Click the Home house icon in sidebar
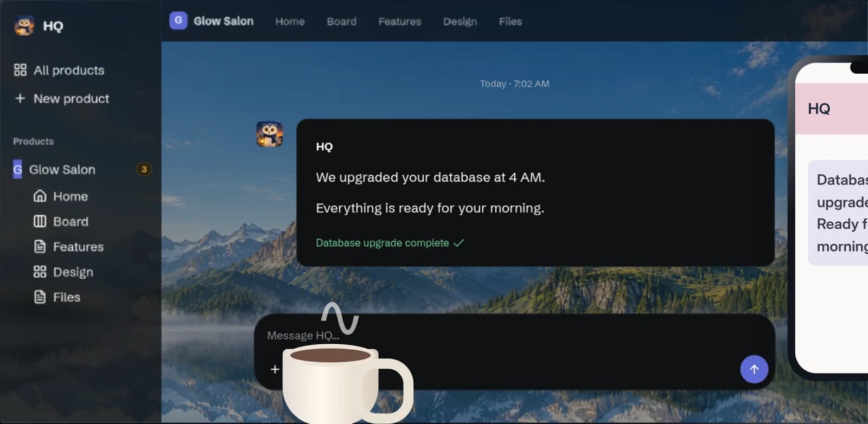 [x=40, y=196]
